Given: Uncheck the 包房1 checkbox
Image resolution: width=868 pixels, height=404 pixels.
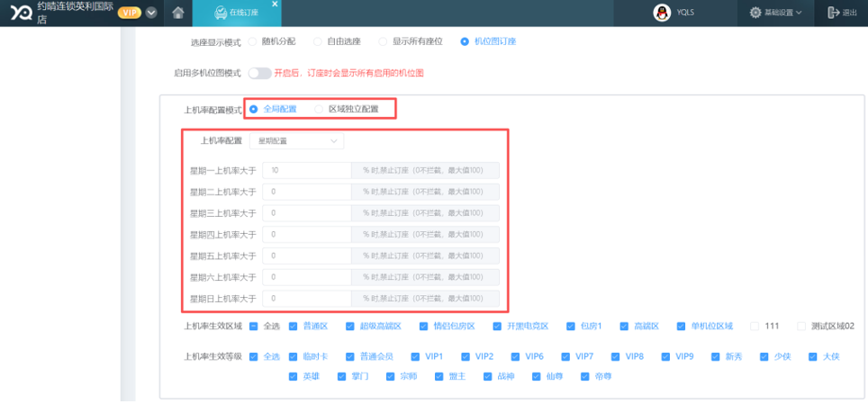Looking at the screenshot, I should 571,326.
